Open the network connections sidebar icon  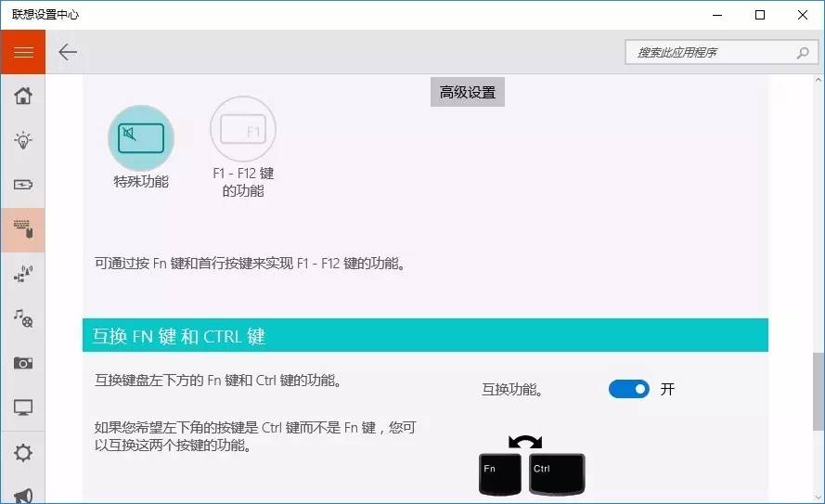(22, 274)
